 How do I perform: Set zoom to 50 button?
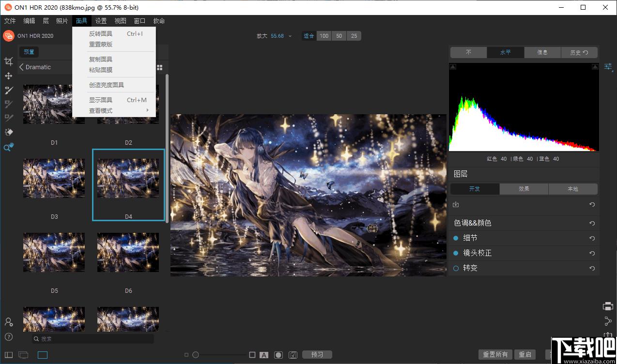[x=339, y=36]
